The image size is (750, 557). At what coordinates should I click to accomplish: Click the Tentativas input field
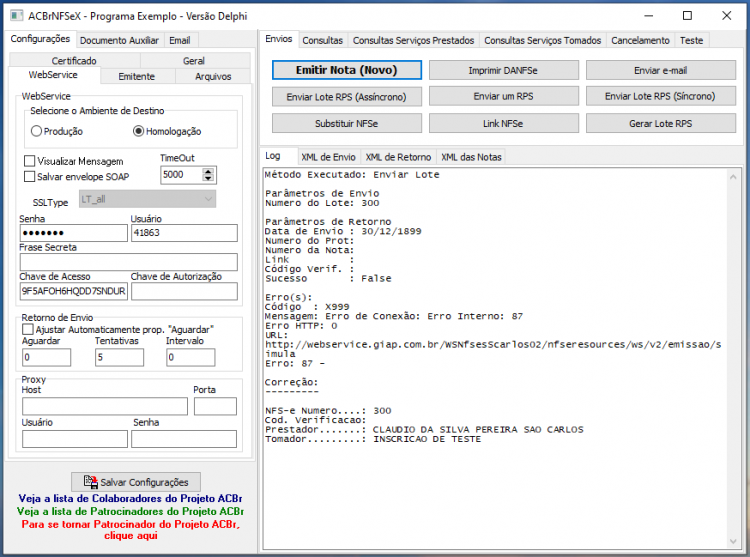point(120,357)
